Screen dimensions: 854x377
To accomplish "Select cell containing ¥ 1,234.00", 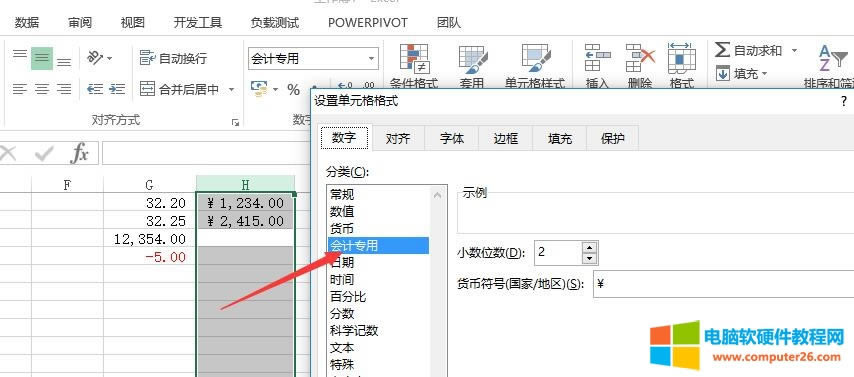I will [x=246, y=203].
